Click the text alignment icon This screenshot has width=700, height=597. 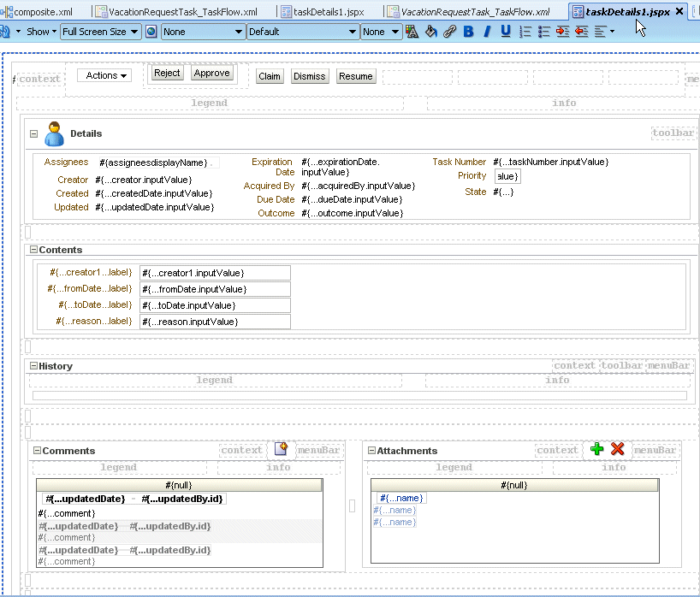[x=600, y=32]
